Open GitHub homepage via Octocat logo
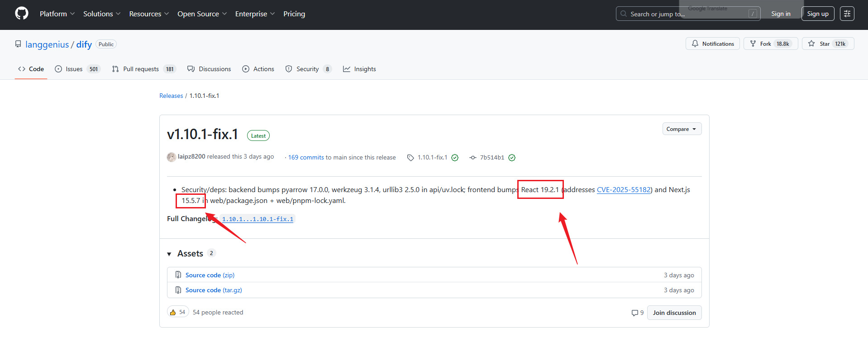This screenshot has height=343, width=868. [22, 14]
